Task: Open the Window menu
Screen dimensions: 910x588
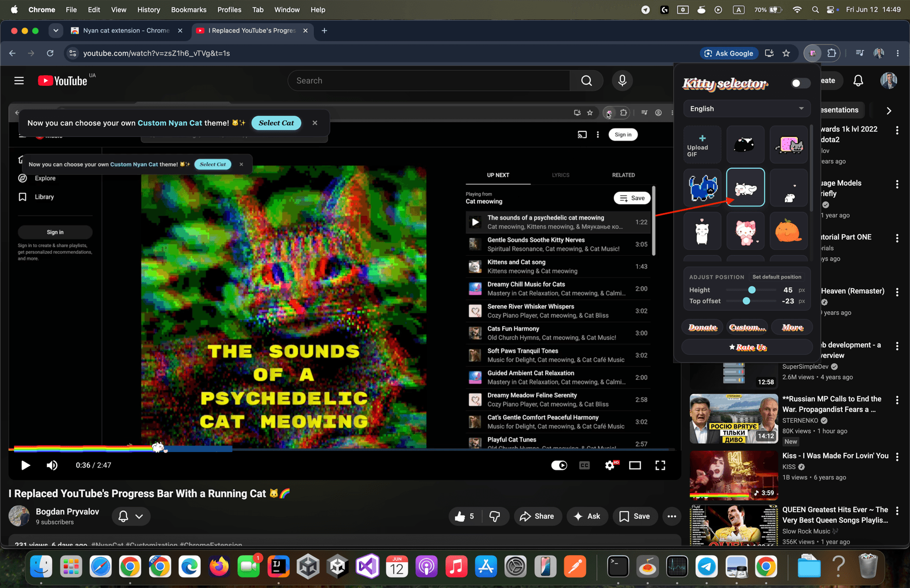Action: (287, 9)
